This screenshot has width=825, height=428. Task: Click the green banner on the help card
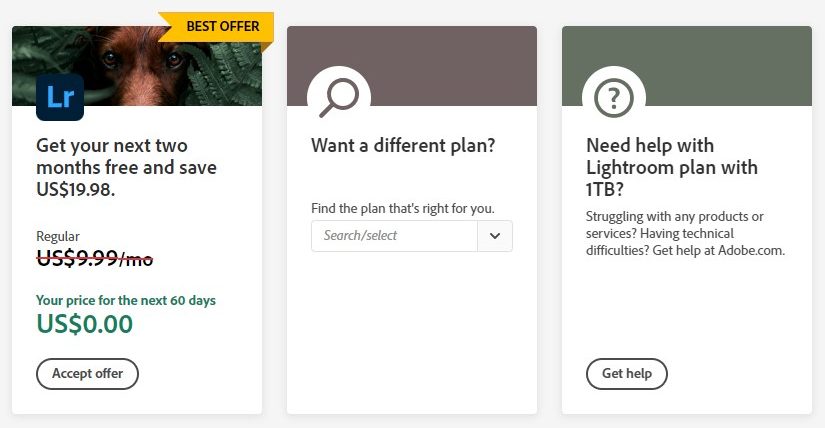[x=687, y=66]
